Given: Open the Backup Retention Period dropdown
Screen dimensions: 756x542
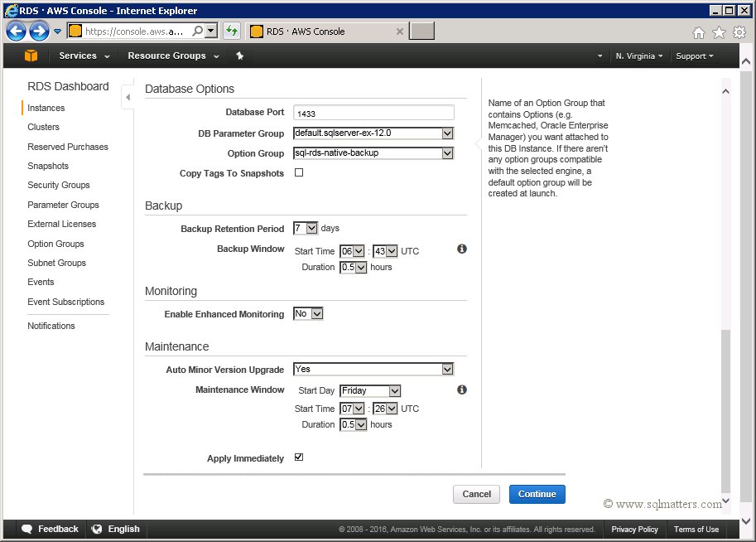Looking at the screenshot, I should coord(306,228).
